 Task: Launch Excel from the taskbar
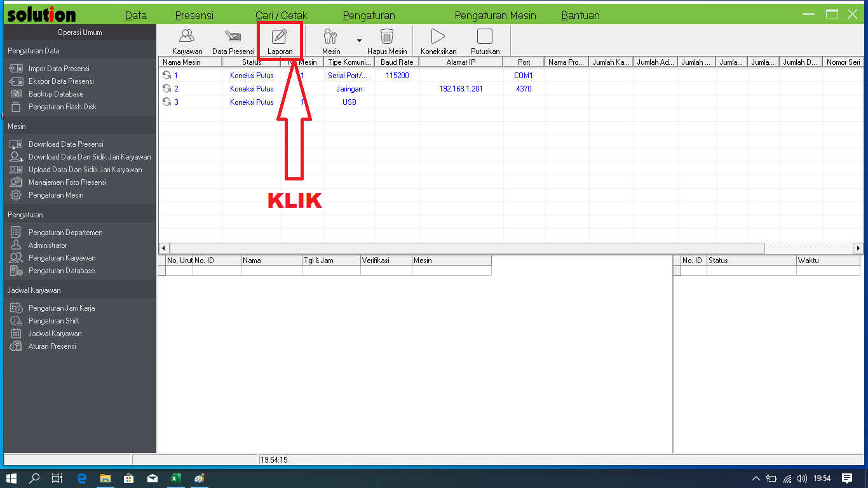[x=175, y=478]
